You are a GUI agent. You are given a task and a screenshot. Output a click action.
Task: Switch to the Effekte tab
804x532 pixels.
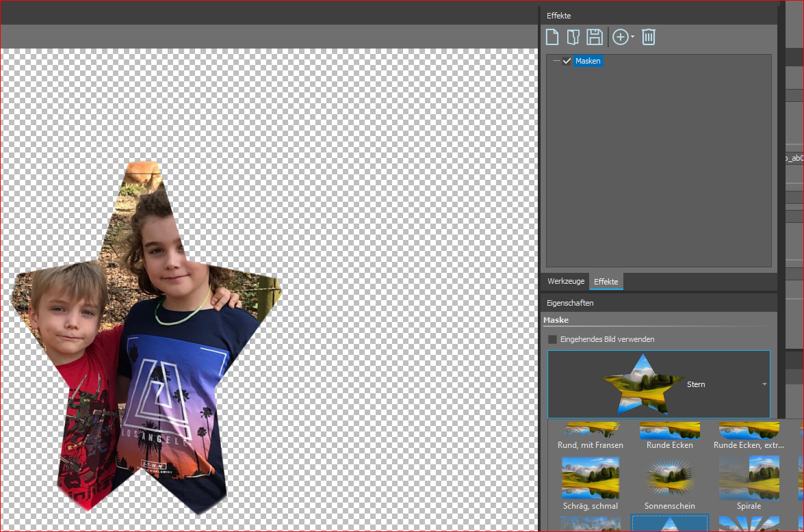pyautogui.click(x=606, y=281)
